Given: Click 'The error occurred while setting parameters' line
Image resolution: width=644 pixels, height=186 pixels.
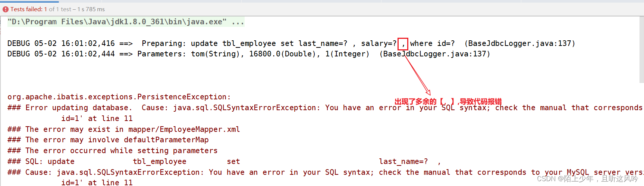Looking at the screenshot, I should click(x=113, y=151).
